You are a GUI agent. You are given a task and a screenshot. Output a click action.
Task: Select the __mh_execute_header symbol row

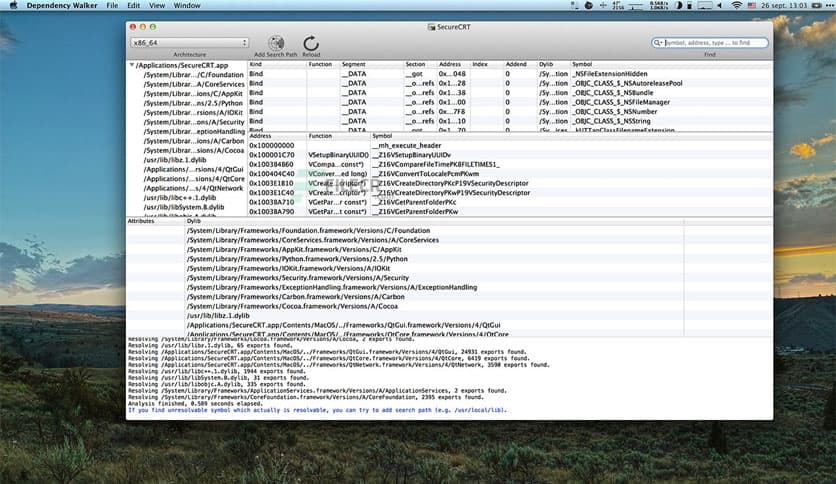(x=510, y=146)
